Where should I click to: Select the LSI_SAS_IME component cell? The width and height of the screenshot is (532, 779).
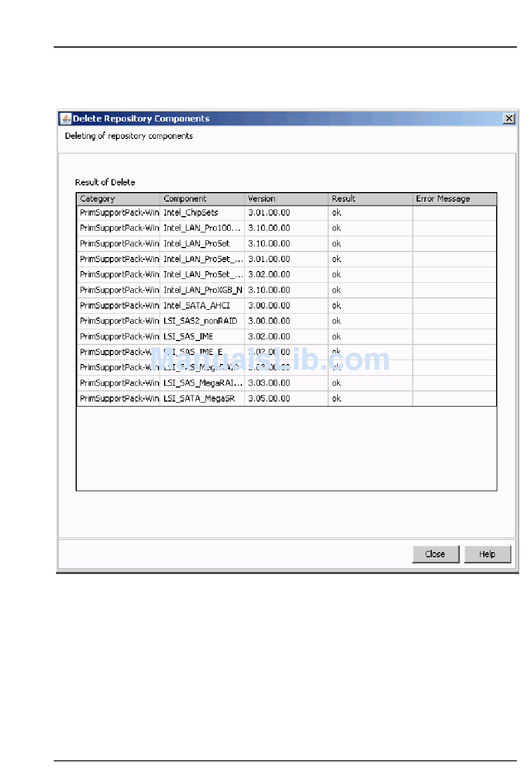202,337
